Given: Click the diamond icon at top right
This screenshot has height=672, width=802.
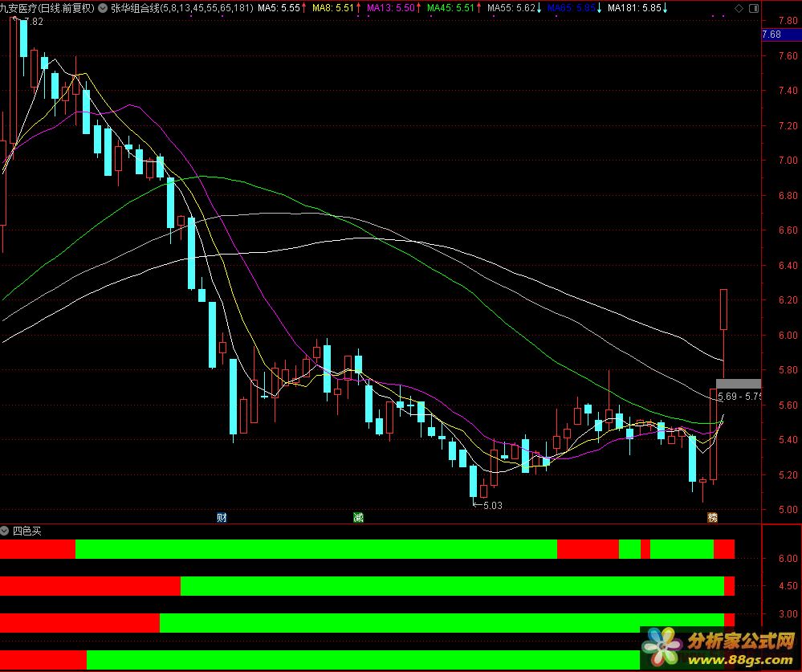Looking at the screenshot, I should coord(739,8).
